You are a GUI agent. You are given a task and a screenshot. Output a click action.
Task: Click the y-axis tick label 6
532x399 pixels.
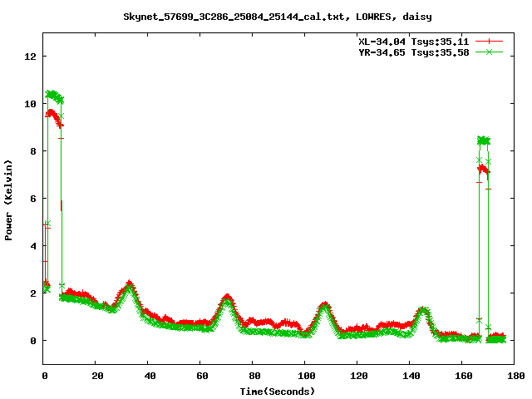[x=33, y=199]
